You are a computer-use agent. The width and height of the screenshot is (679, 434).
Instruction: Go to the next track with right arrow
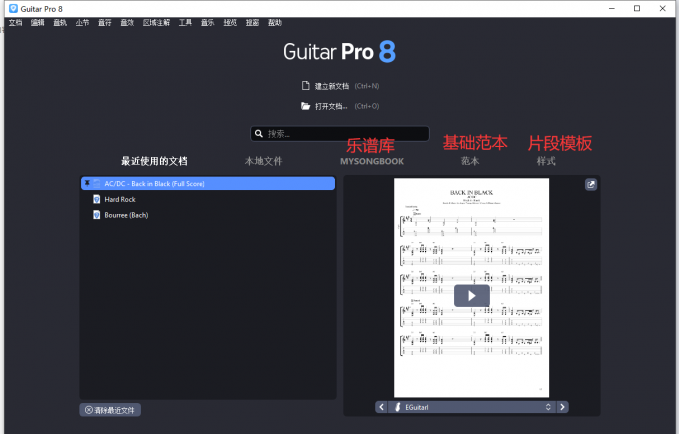[562, 407]
